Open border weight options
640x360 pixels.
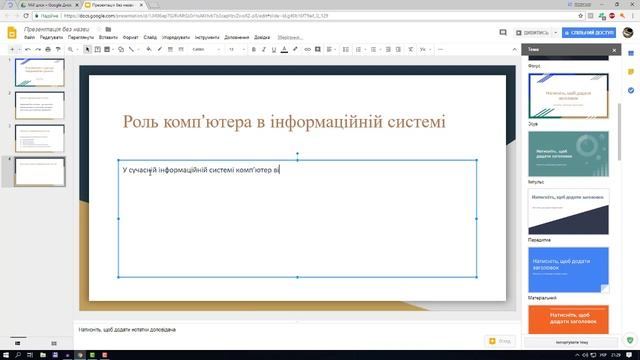click(x=170, y=49)
